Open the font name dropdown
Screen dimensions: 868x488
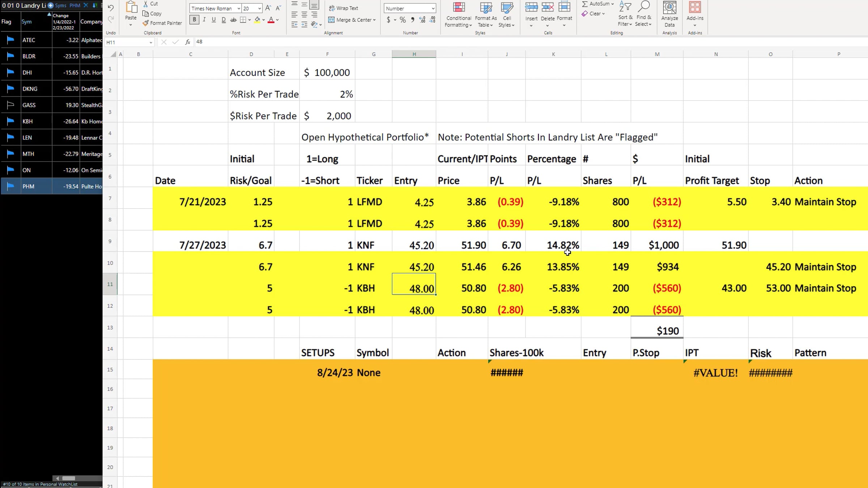(239, 8)
